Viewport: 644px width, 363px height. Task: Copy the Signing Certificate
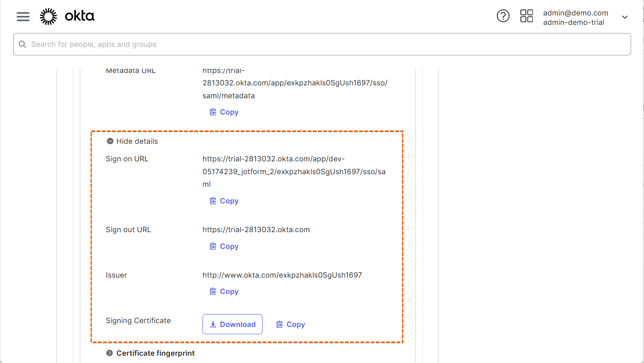290,324
